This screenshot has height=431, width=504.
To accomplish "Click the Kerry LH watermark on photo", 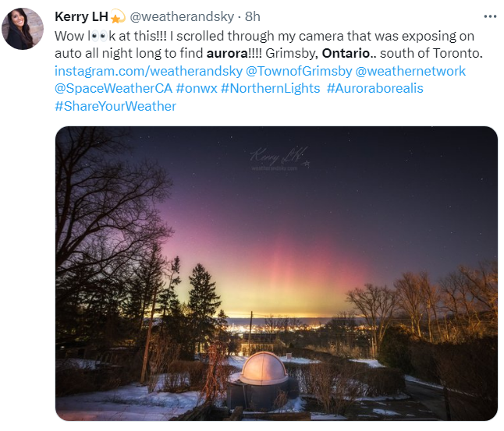I will pyautogui.click(x=279, y=159).
